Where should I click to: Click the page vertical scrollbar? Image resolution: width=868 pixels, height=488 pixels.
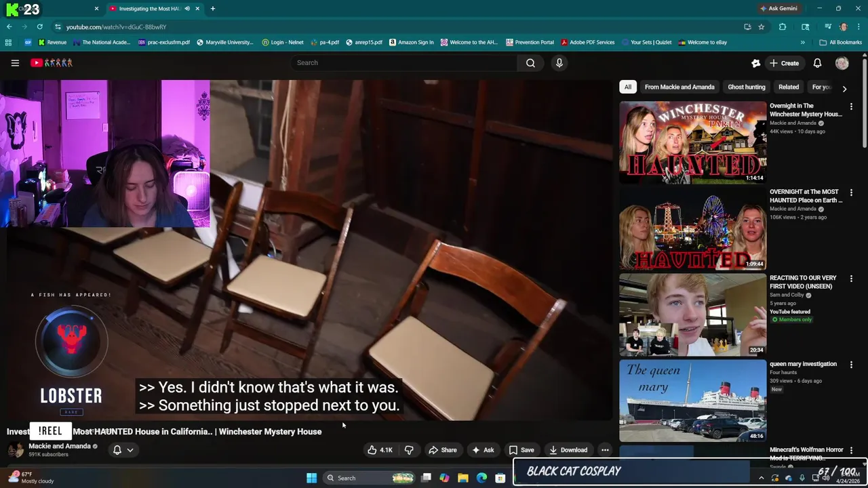click(x=865, y=102)
